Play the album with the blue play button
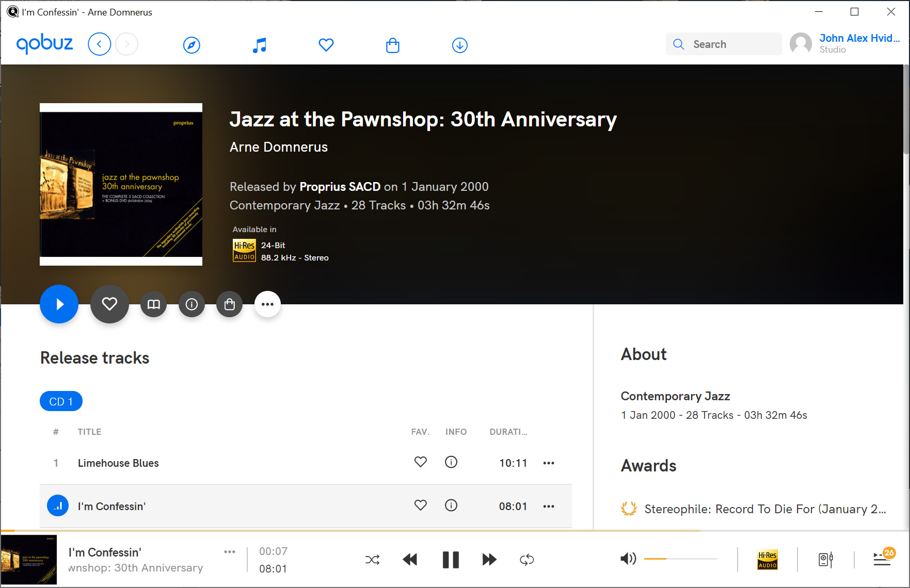The width and height of the screenshot is (910, 588). click(59, 304)
